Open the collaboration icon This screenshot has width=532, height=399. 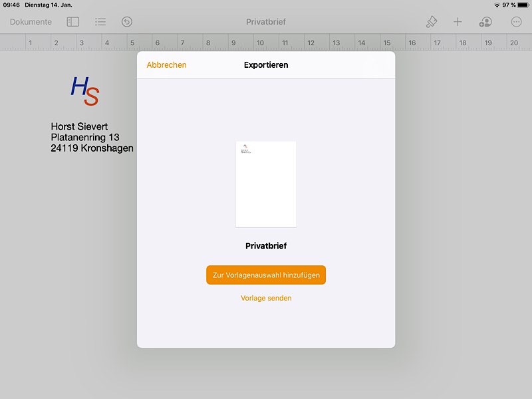tap(485, 22)
